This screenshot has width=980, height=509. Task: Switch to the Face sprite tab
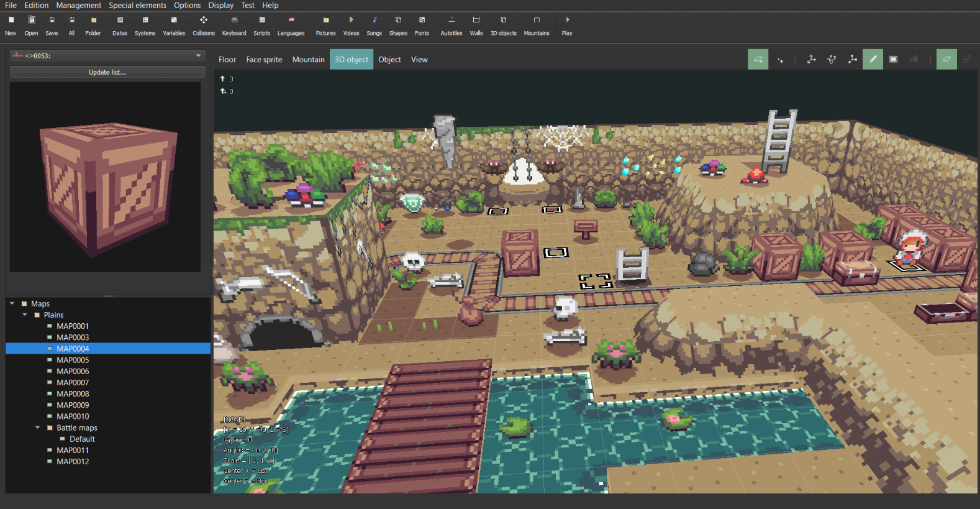coord(264,60)
